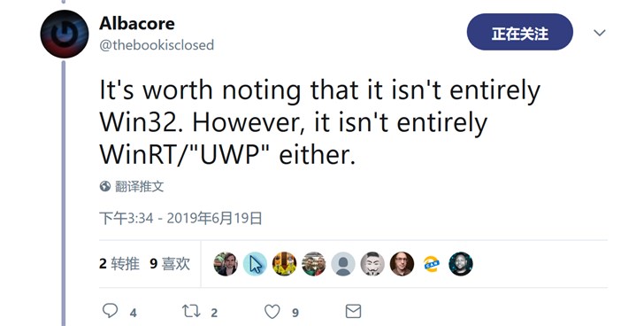This screenshot has width=644, height=326.
Task: Open the cursor-arrow avatar of liker
Action: point(255,264)
